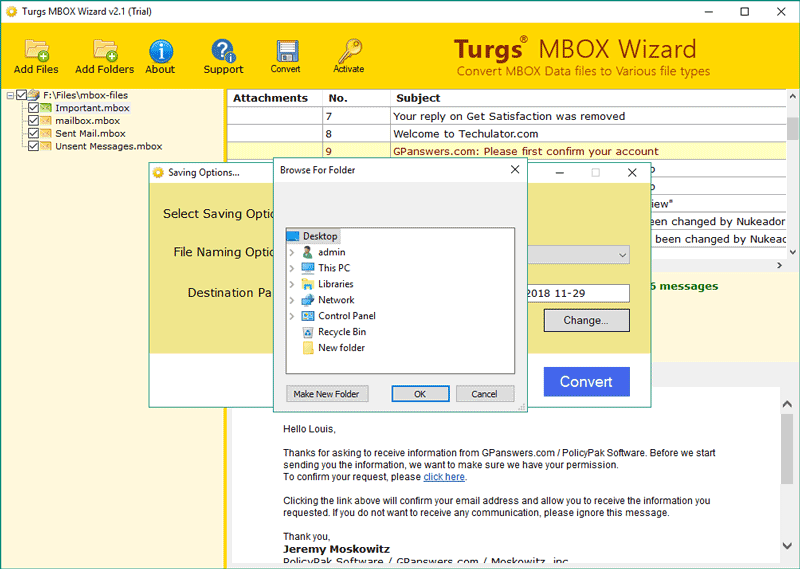Expand the This PC node

[292, 268]
